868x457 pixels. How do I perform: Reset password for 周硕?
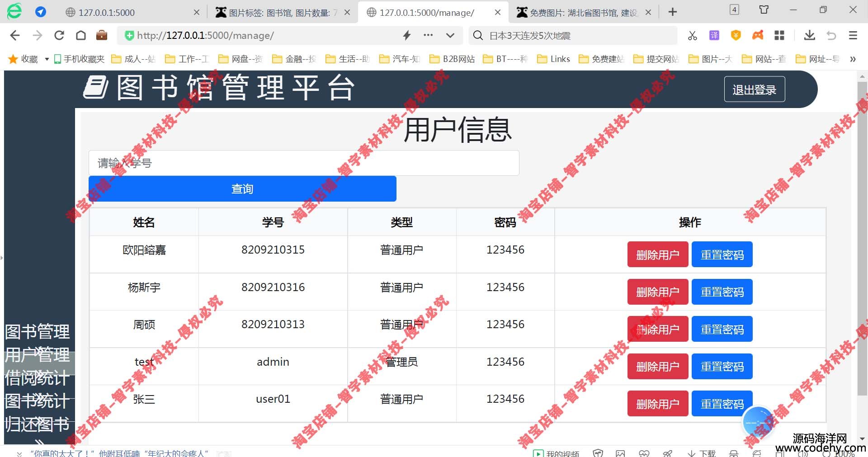click(722, 329)
